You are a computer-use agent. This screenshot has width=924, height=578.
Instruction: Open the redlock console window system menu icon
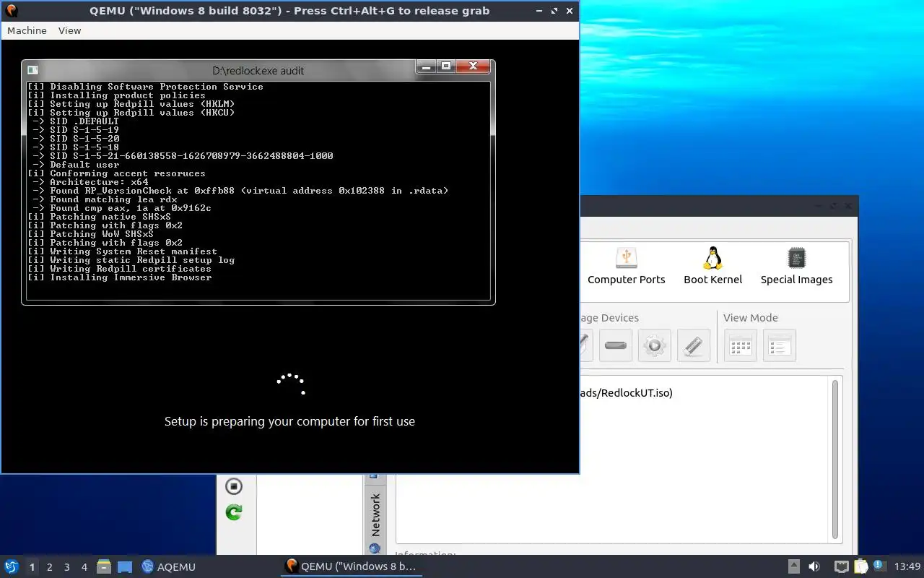pos(32,70)
